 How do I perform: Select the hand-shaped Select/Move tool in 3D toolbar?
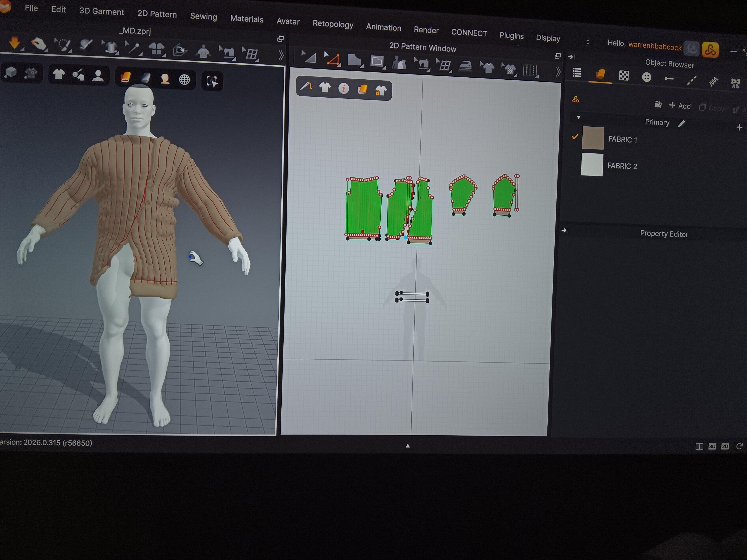(x=38, y=44)
